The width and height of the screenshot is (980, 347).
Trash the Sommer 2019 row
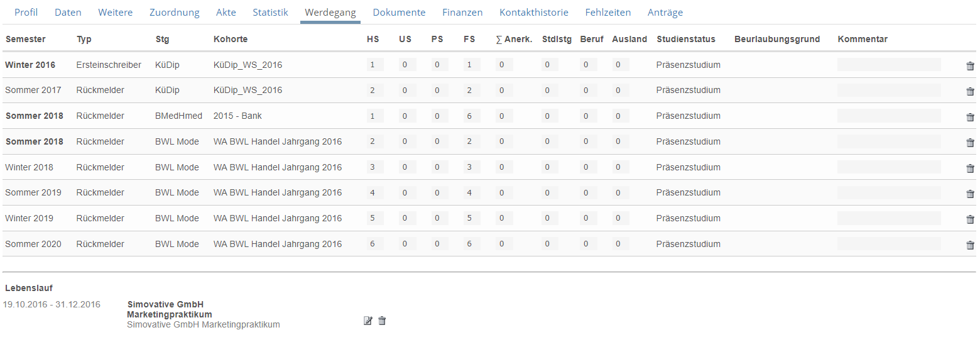(970, 194)
